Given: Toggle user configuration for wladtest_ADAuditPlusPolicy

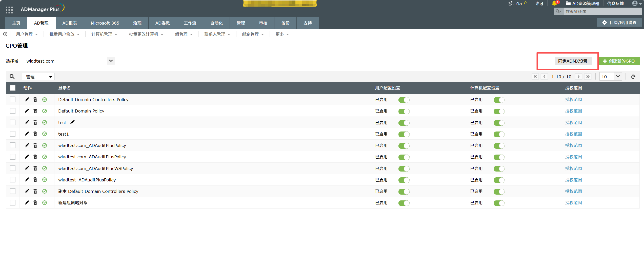Looking at the screenshot, I should click(404, 180).
